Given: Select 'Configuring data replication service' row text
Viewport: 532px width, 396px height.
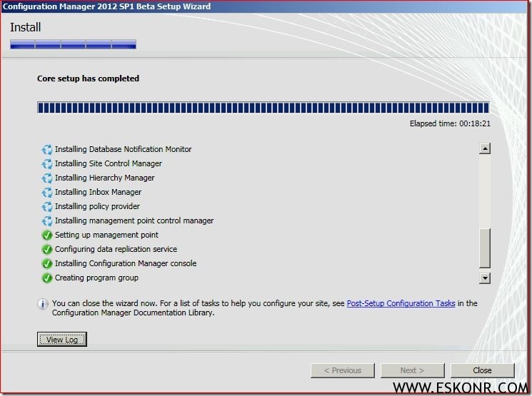Looking at the screenshot, I should point(116,249).
